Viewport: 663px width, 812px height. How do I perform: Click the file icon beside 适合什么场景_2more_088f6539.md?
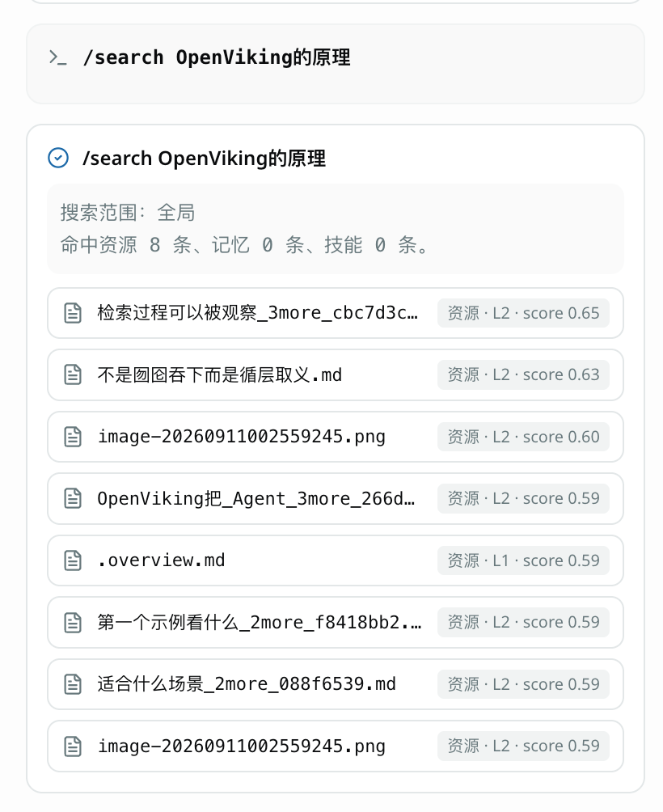(73, 684)
